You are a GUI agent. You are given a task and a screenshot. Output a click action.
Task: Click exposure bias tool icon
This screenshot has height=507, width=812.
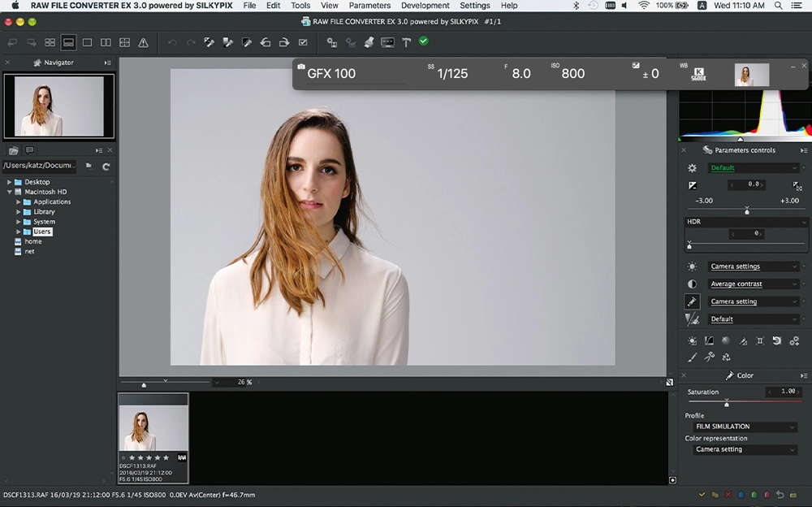(693, 185)
